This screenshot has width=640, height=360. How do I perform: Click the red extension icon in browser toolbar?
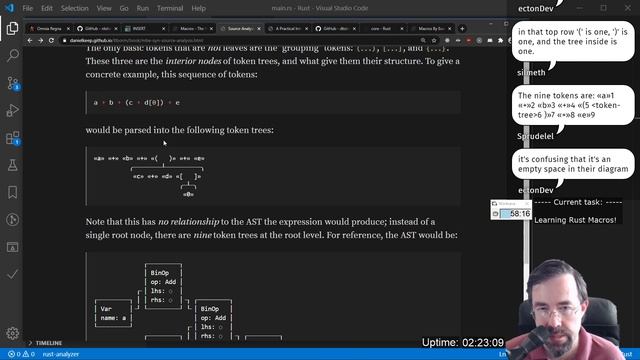click(x=469, y=40)
